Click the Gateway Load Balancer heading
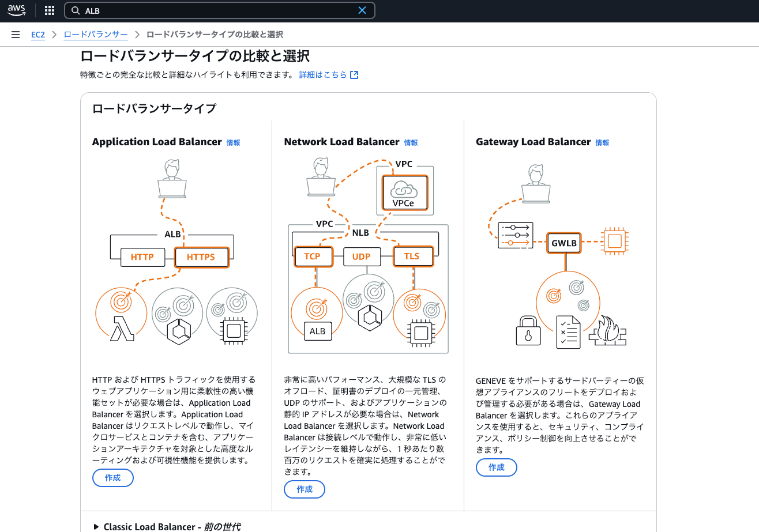The image size is (759, 532). click(533, 142)
